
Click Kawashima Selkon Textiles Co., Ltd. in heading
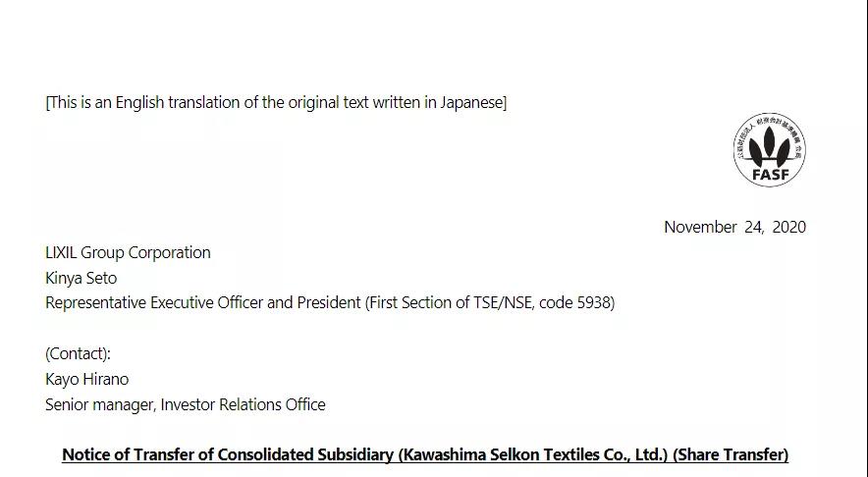[533, 454]
